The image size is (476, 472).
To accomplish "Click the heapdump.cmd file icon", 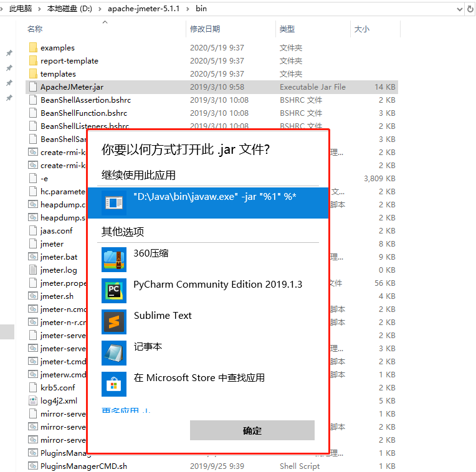I will click(x=33, y=204).
